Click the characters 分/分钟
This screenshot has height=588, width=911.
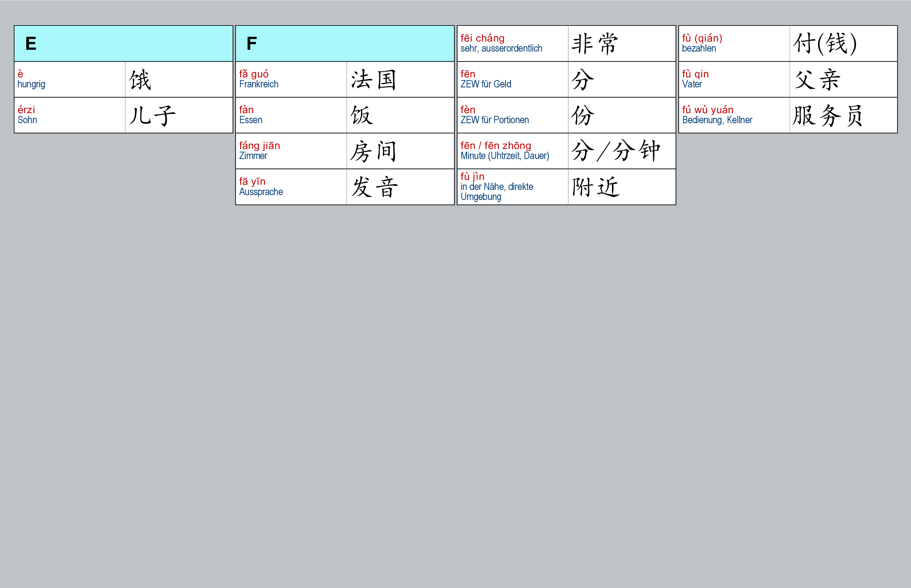615,151
